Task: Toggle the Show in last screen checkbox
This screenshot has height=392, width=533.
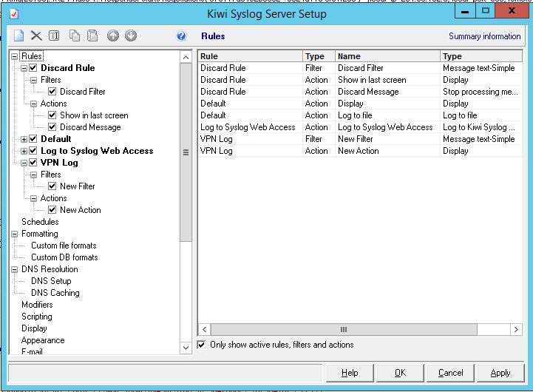Action: click(x=52, y=115)
